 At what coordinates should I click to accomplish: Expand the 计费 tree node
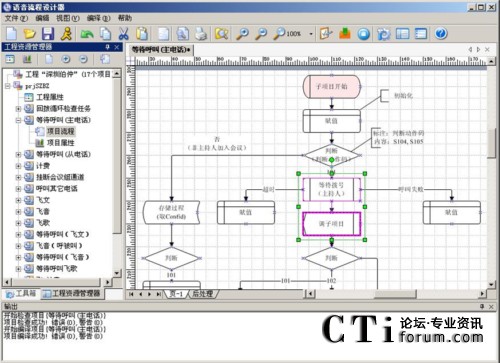click(18, 166)
